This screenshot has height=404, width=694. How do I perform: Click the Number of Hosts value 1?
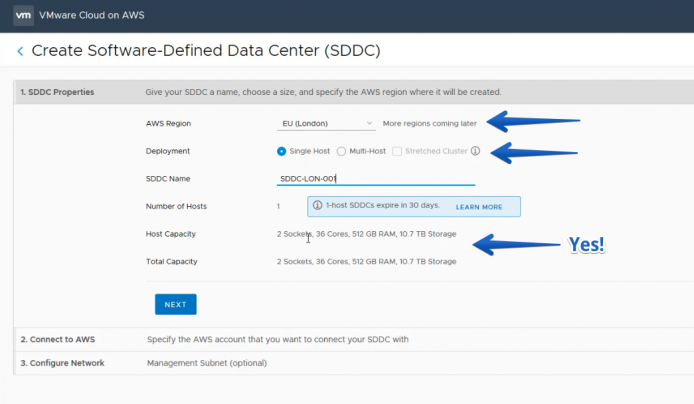tap(278, 206)
